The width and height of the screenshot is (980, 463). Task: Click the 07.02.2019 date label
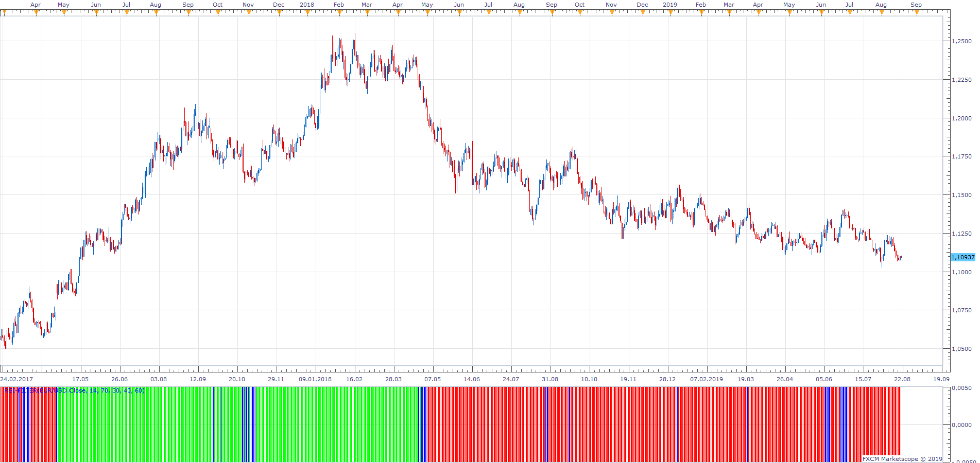(707, 379)
